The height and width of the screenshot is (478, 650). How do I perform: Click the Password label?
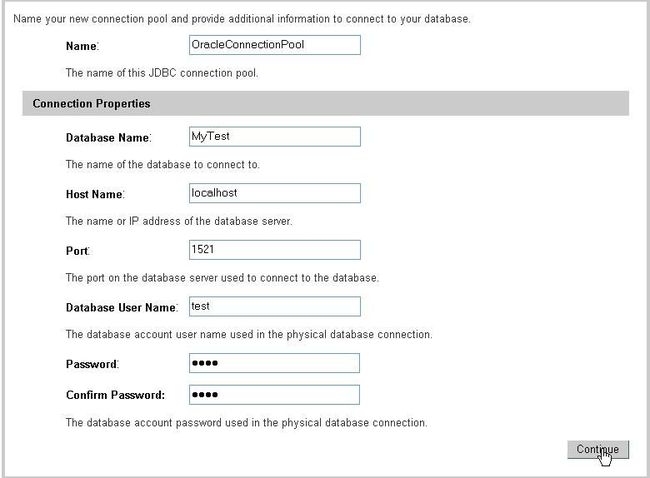pos(92,364)
